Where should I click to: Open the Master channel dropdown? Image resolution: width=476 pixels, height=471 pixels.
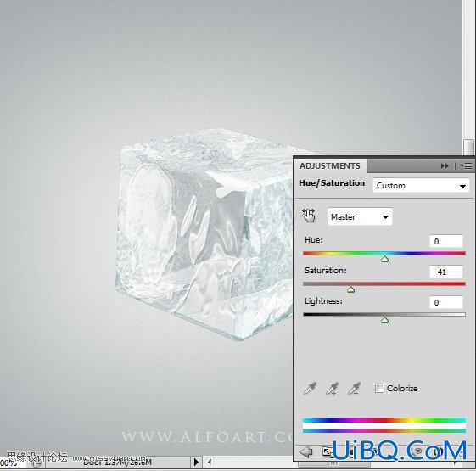coord(360,216)
